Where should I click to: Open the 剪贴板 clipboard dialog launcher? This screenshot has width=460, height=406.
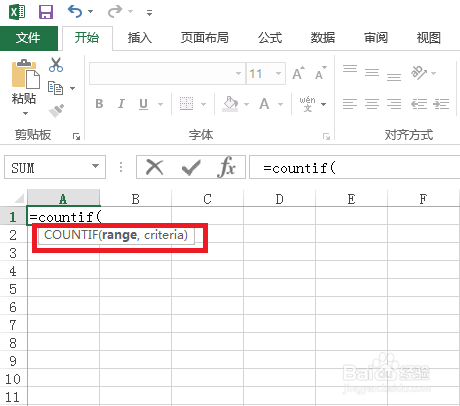(x=76, y=136)
